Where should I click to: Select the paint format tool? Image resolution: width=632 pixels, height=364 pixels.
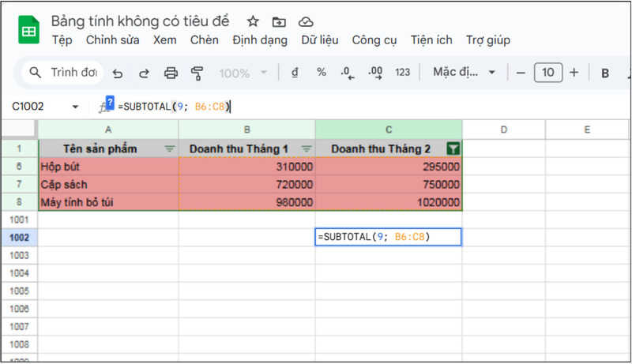(x=197, y=73)
